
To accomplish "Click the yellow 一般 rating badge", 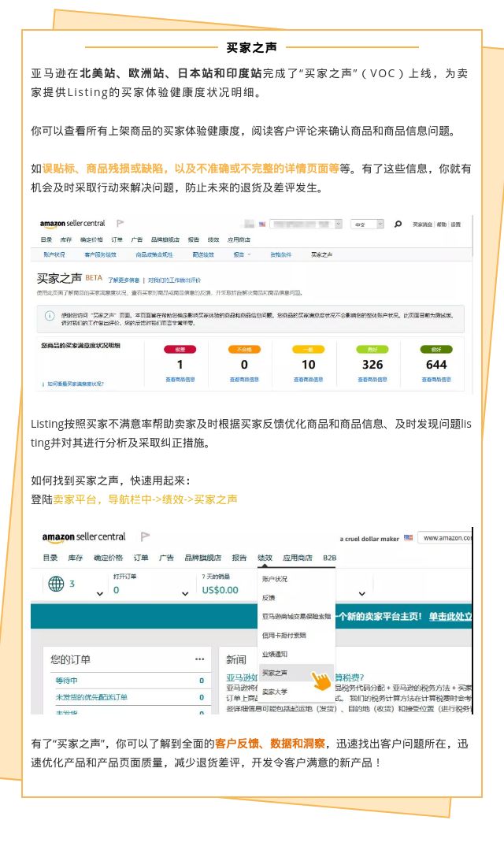I will (x=308, y=350).
